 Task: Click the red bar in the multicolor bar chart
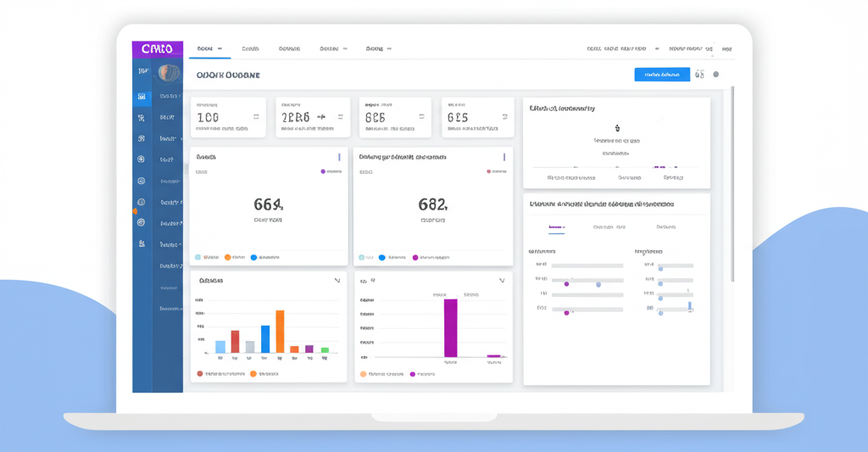[x=235, y=342]
